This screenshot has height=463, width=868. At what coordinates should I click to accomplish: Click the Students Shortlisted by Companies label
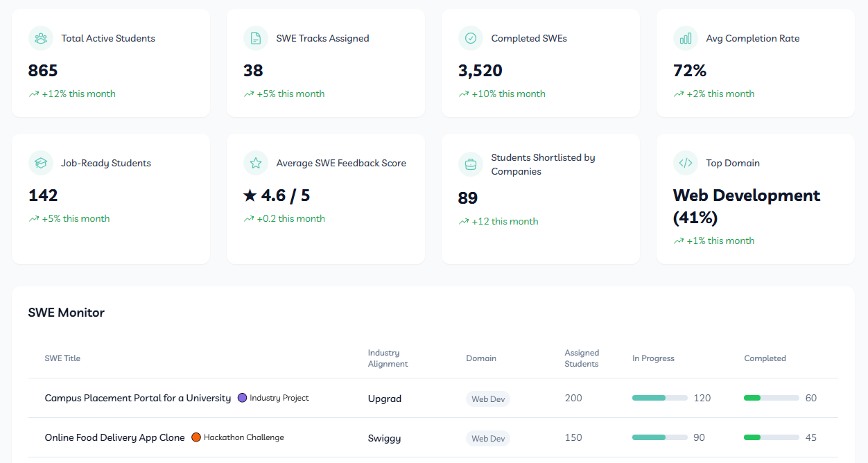click(x=543, y=164)
